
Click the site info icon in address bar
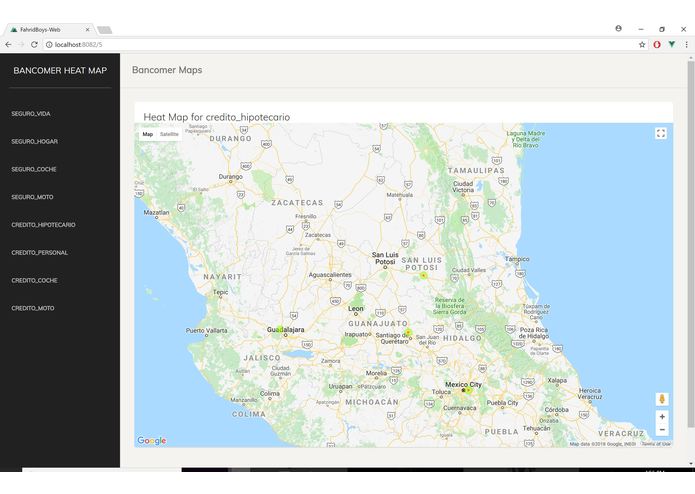coord(49,44)
